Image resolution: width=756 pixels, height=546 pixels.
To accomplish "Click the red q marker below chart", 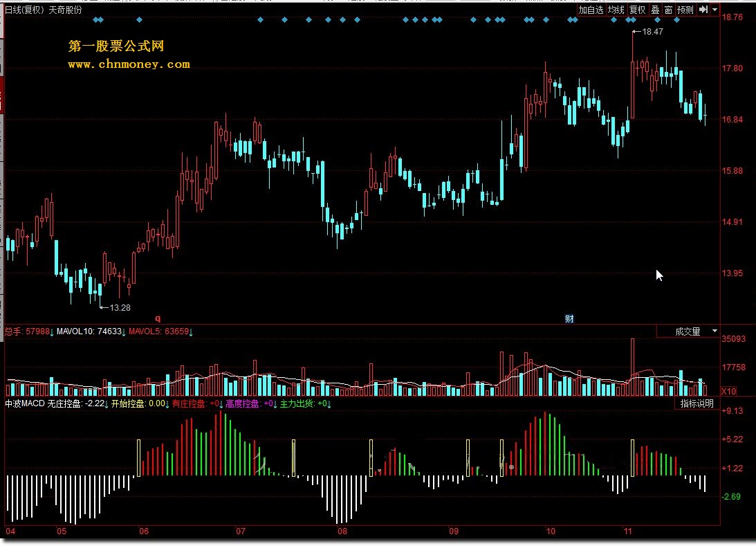I will point(158,318).
